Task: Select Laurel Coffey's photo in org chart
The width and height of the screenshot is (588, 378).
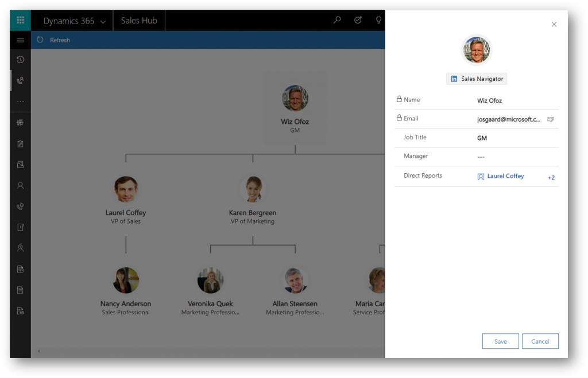Action: point(126,189)
